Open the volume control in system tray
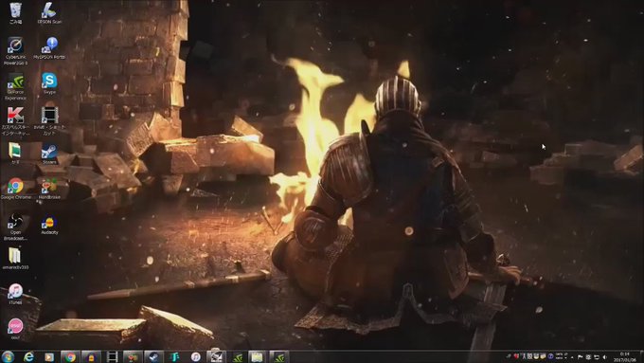Viewport: 644px width, 363px height. coord(604,356)
